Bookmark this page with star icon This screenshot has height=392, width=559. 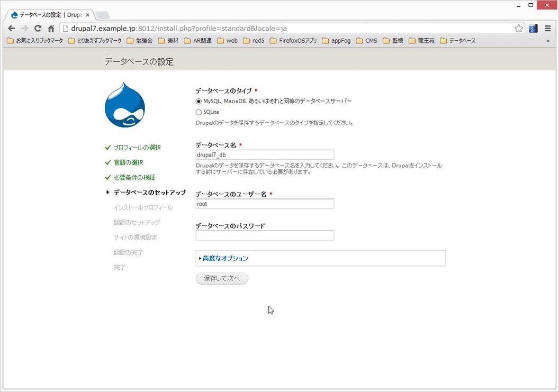tap(519, 29)
